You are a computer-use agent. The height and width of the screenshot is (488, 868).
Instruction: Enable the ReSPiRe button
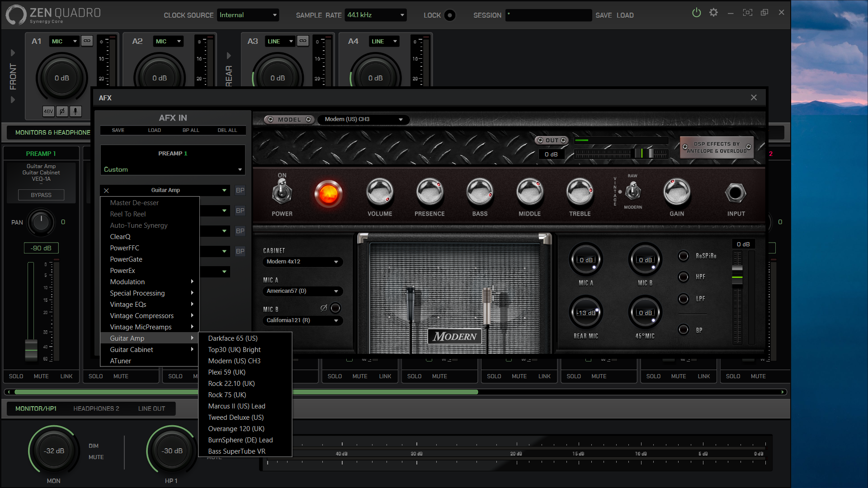coord(684,256)
